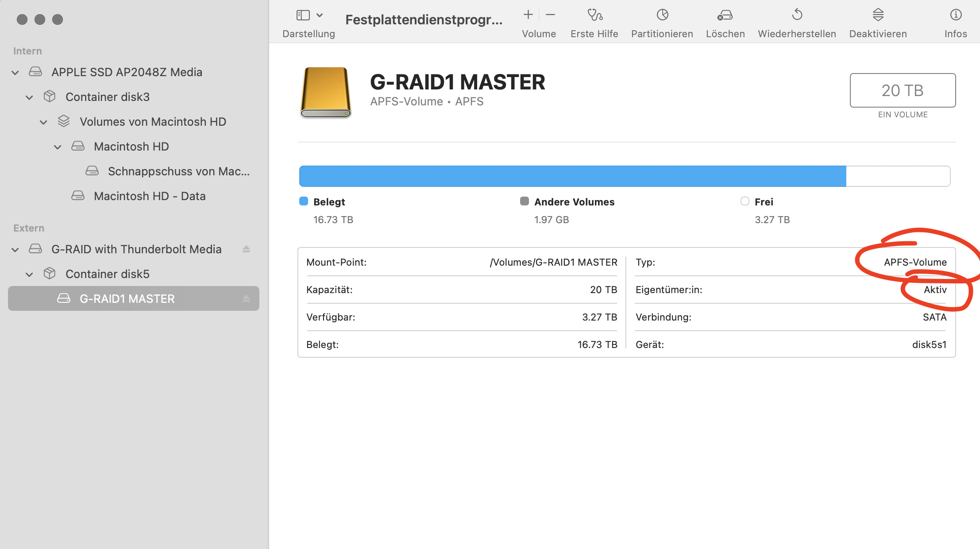980x549 pixels.
Task: Click the Erste Hilfe stethoscope icon
Action: 594,15
